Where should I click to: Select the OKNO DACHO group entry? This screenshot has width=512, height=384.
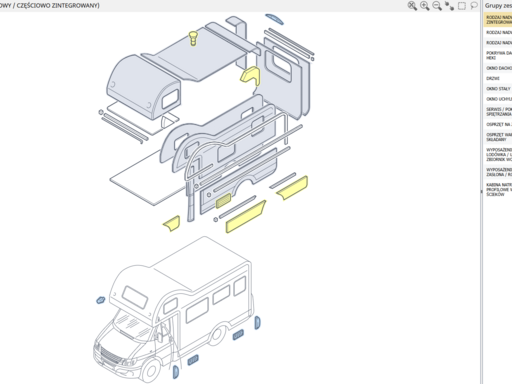(497, 68)
